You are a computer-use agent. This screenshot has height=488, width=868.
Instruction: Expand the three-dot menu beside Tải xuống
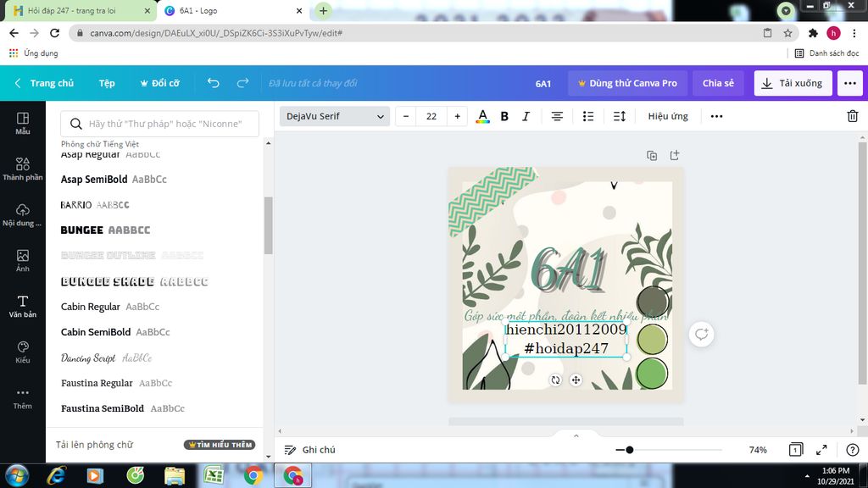click(849, 83)
